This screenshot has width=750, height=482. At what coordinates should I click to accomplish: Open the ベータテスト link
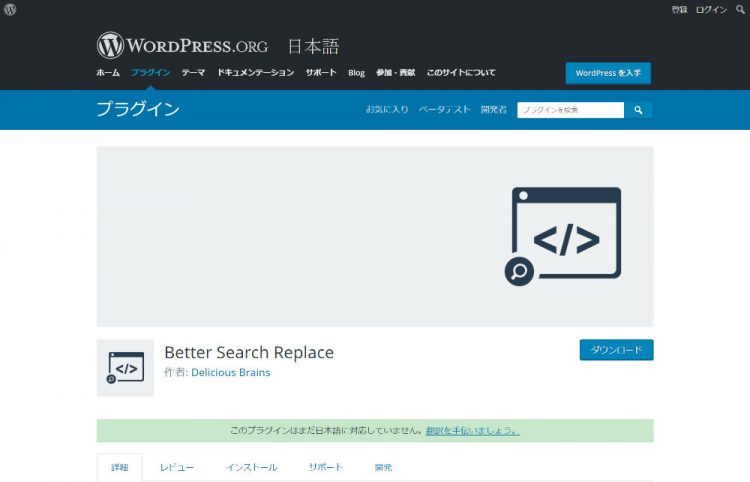click(x=444, y=110)
